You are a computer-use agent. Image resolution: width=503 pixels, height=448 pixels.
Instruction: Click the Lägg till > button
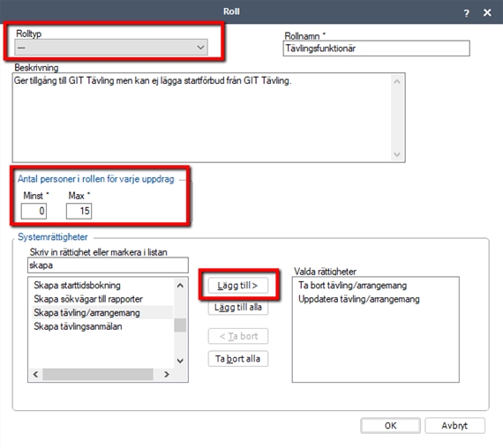coord(237,286)
